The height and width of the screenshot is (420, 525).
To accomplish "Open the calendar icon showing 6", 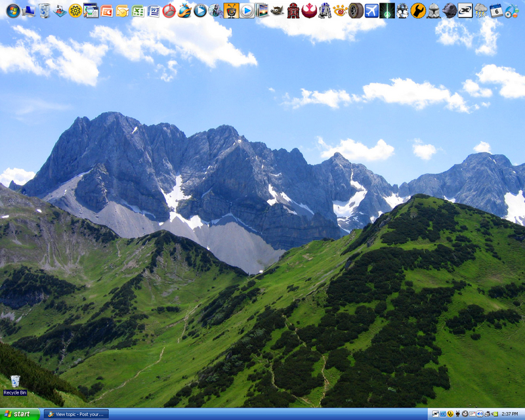I will [496, 10].
